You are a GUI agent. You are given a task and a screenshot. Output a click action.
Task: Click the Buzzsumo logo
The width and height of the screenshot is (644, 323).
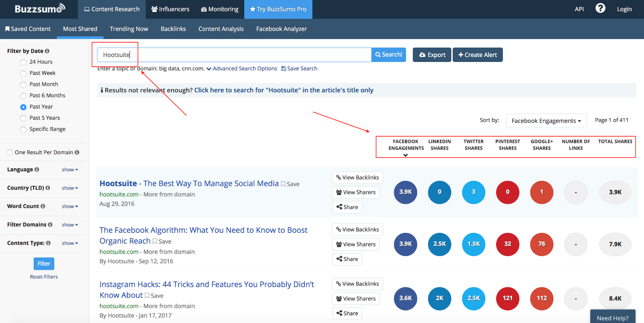click(x=40, y=9)
